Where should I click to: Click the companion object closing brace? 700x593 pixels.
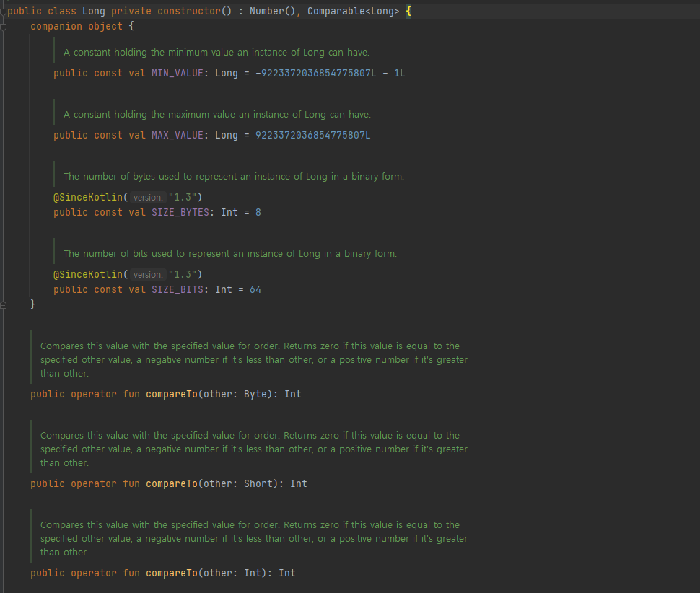pyautogui.click(x=33, y=304)
